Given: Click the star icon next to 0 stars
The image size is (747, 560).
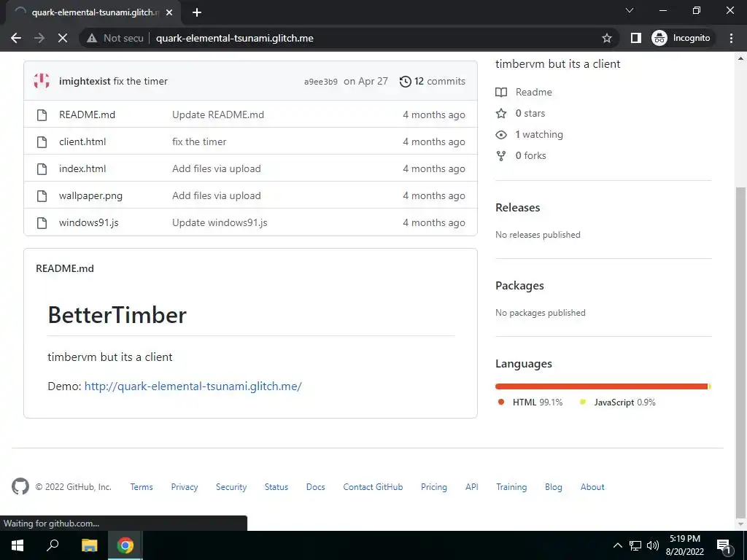Looking at the screenshot, I should [x=501, y=113].
